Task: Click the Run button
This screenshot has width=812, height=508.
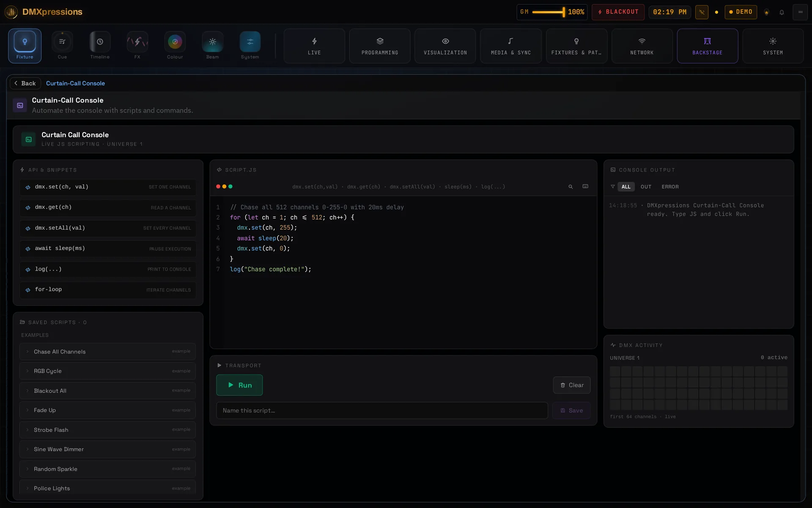Action: tap(239, 385)
